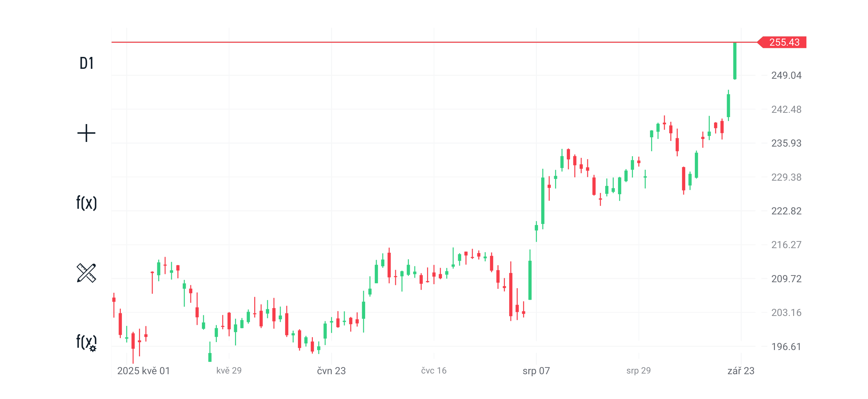Select the 209.72 price axis label

tap(786, 279)
